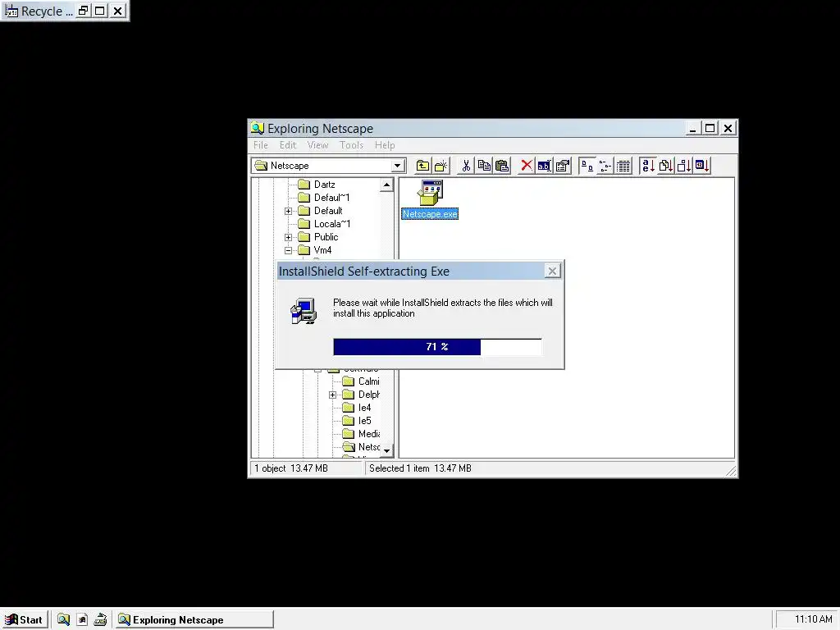Switch to Small Icons view
Image resolution: width=840 pixels, height=630 pixels.
605,166
